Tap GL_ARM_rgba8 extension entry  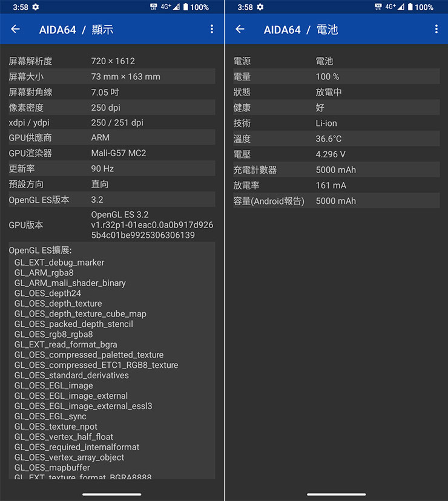tap(44, 273)
